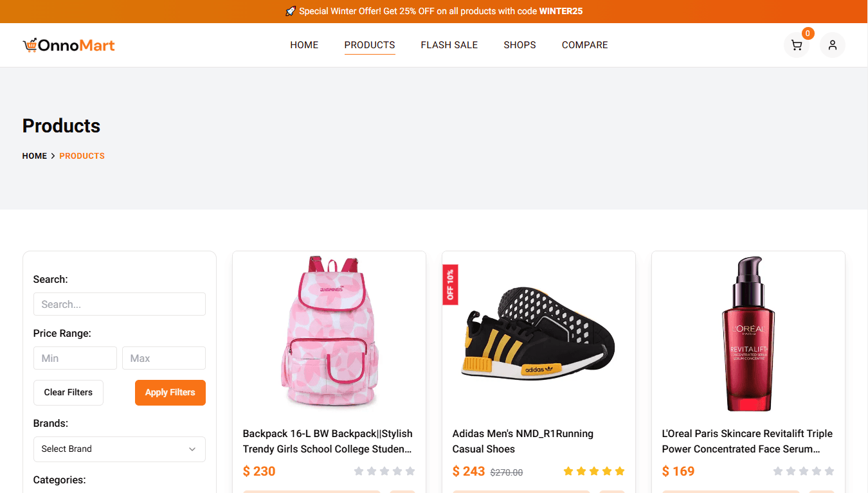Click the backpack's first rating star
868x493 pixels.
pyautogui.click(x=359, y=471)
